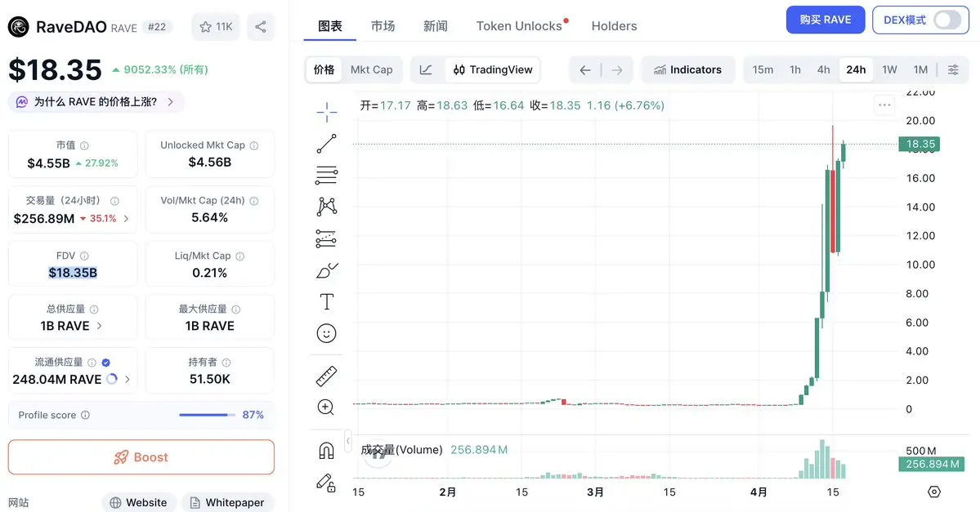Enable the magnet snap mode
The image size is (980, 512).
point(326,450)
